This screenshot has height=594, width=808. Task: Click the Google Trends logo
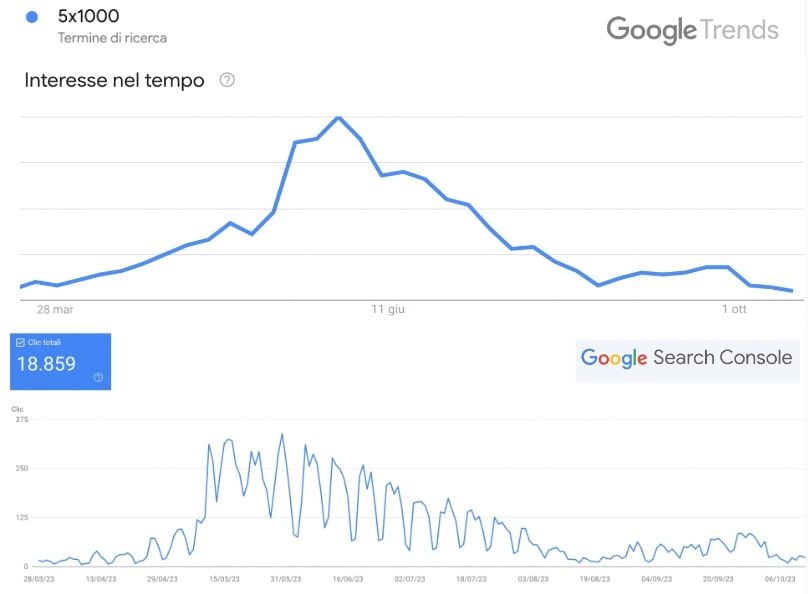tap(693, 30)
